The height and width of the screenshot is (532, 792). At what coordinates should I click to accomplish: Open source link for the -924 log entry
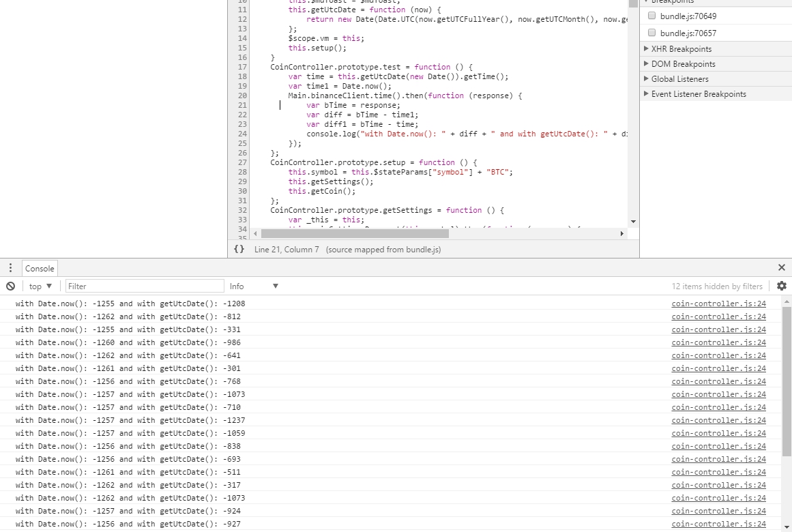[x=718, y=511]
